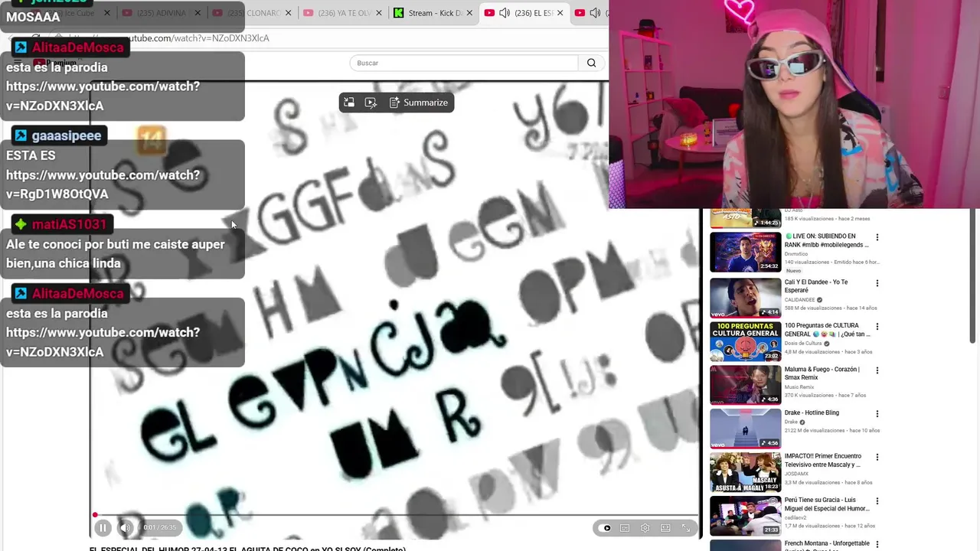Open Dosis de Cultura channel name
The width and height of the screenshot is (980, 551).
(804, 344)
